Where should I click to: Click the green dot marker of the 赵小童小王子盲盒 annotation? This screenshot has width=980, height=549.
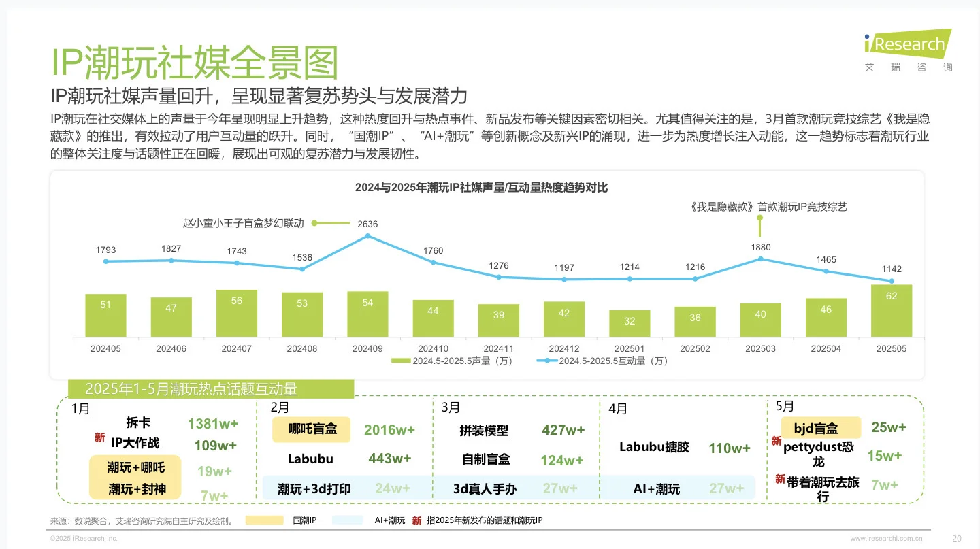coord(314,222)
